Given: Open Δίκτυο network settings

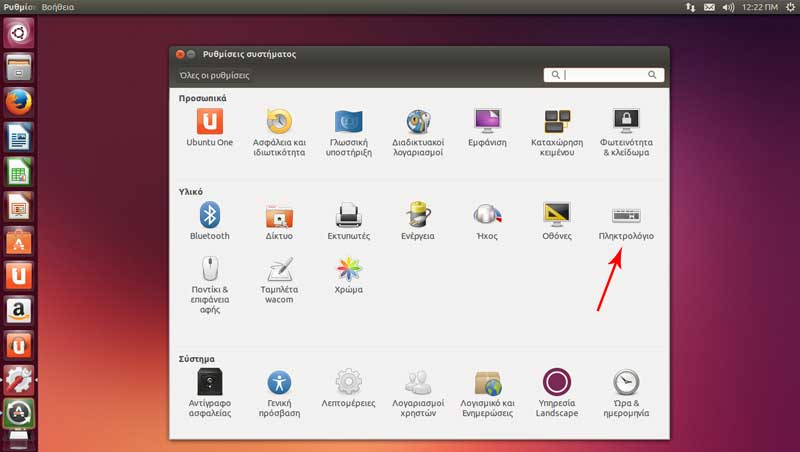Looking at the screenshot, I should coord(279,221).
